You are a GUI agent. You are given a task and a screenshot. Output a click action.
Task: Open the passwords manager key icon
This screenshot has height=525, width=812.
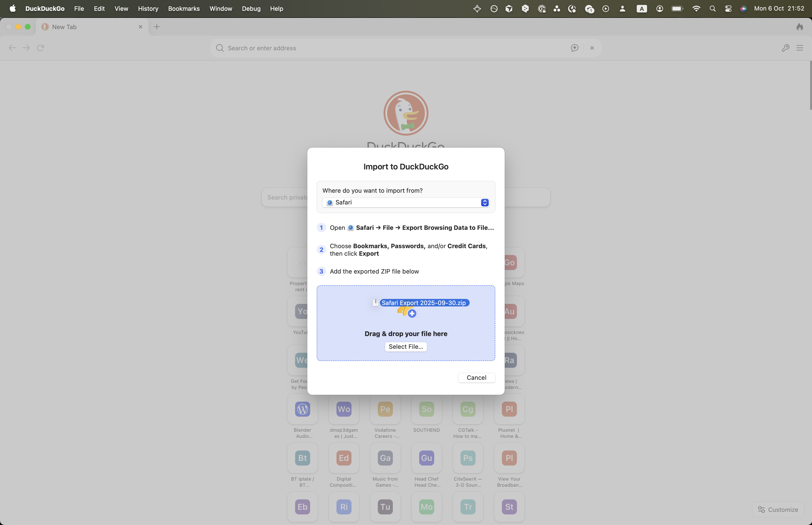pos(785,48)
